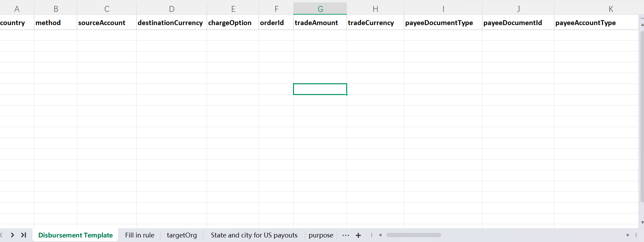This screenshot has height=242, width=644.
Task: Click the horizontal scrollbar thumb
Action: 414,235
